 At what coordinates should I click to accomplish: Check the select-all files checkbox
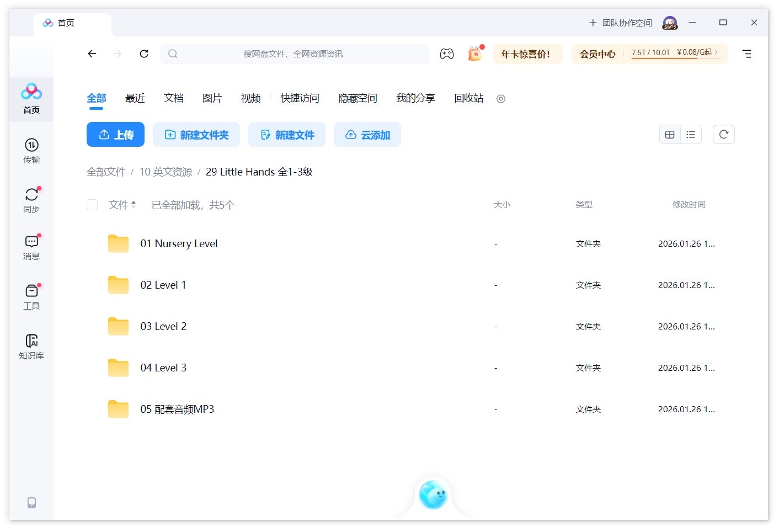coord(92,204)
